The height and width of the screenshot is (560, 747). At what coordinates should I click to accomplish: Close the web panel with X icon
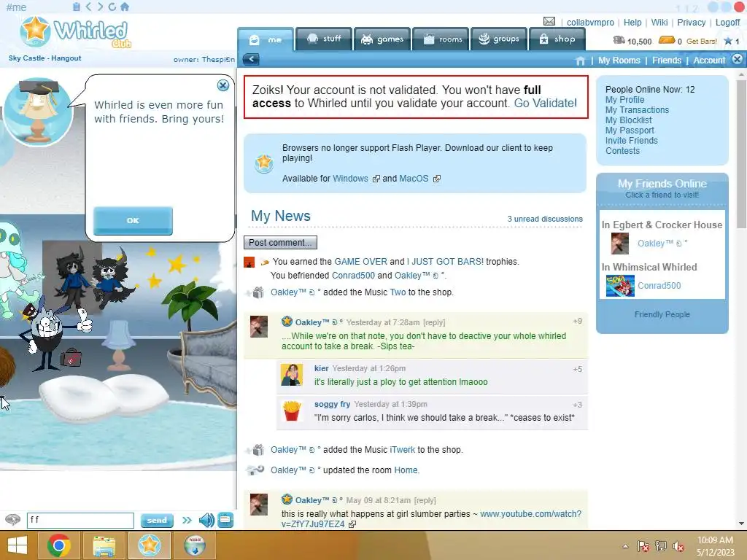tap(737, 59)
